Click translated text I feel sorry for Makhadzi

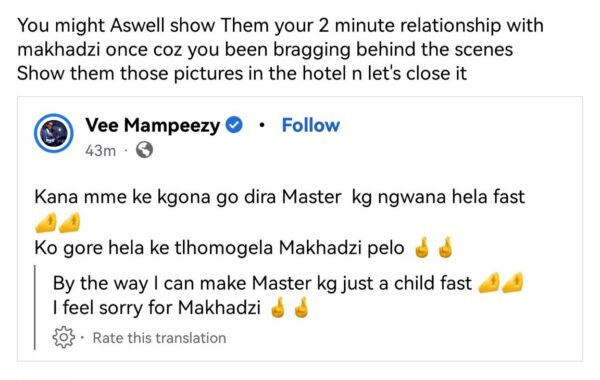157,308
